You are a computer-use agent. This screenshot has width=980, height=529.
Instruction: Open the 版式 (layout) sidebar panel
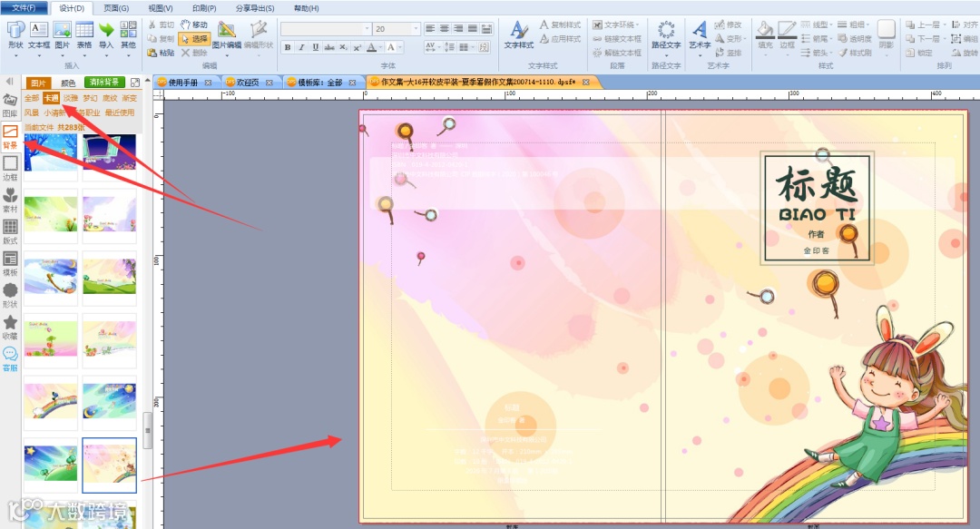[10, 232]
